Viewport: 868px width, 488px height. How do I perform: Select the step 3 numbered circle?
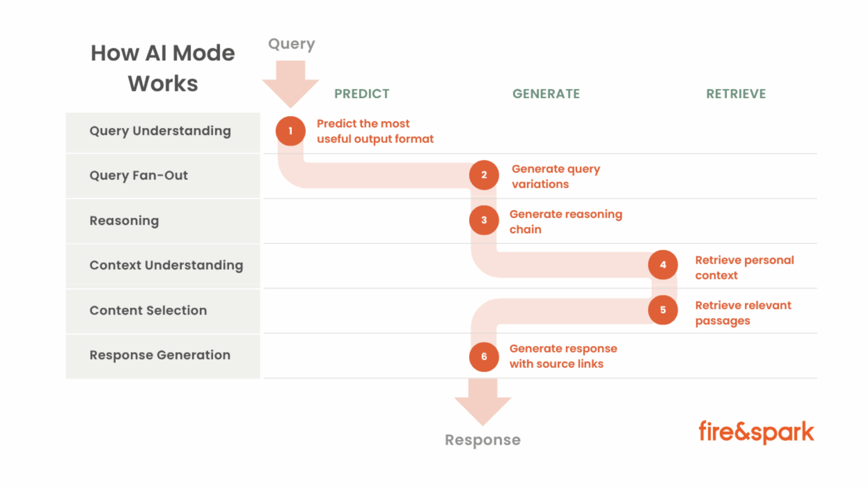click(x=484, y=220)
